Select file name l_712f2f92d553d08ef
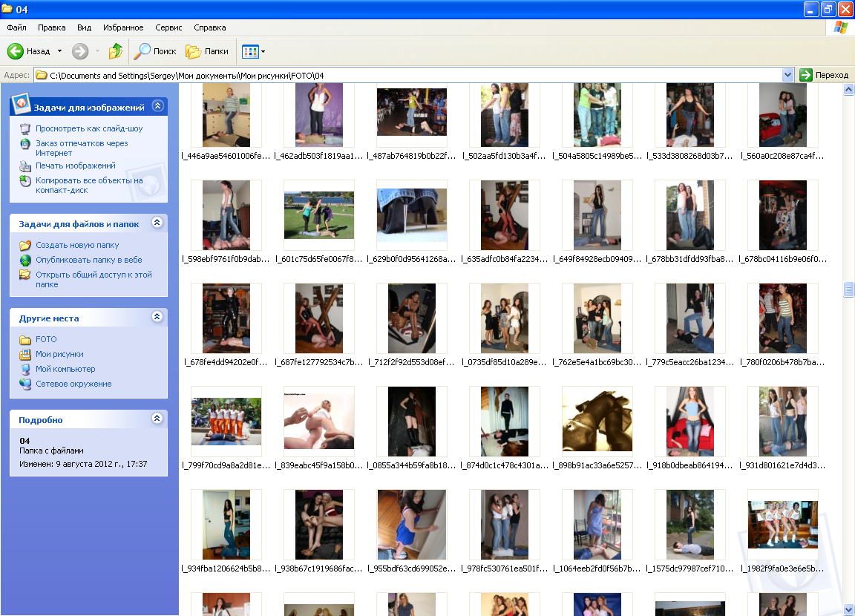The width and height of the screenshot is (855, 616). point(412,362)
